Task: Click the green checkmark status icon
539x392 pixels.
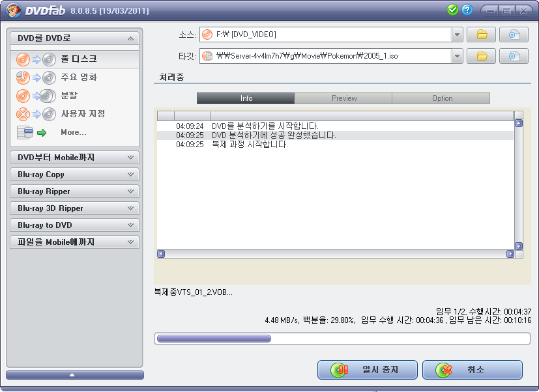Action: [453, 10]
